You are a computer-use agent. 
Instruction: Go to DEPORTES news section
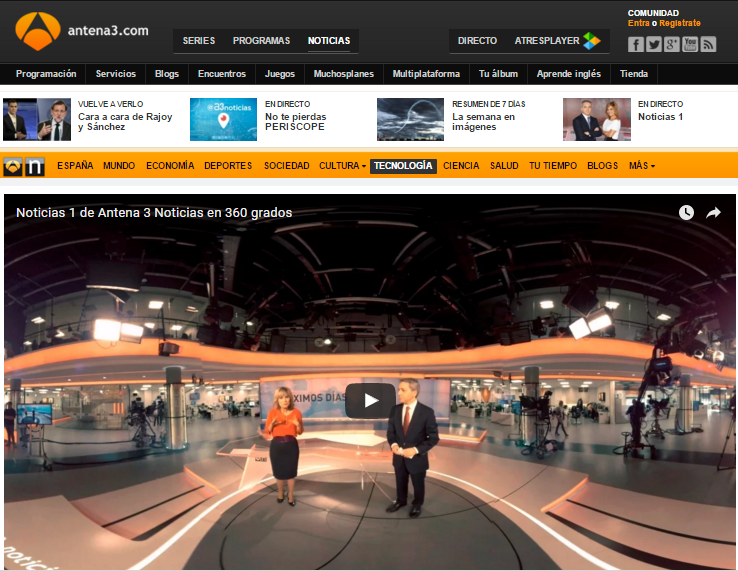228,166
